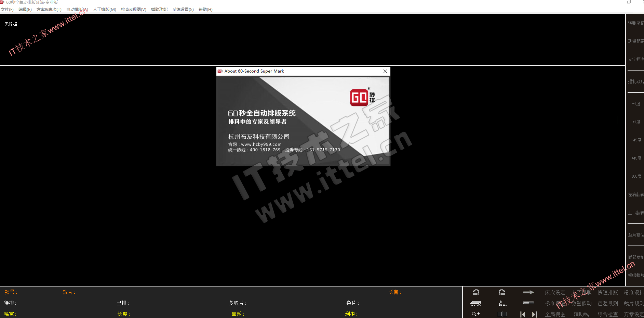Jump to first with skip-back icon

pyautogui.click(x=523, y=314)
